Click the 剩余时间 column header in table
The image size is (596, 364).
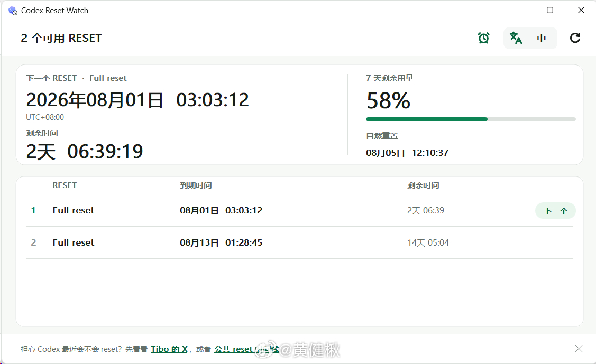423,185
